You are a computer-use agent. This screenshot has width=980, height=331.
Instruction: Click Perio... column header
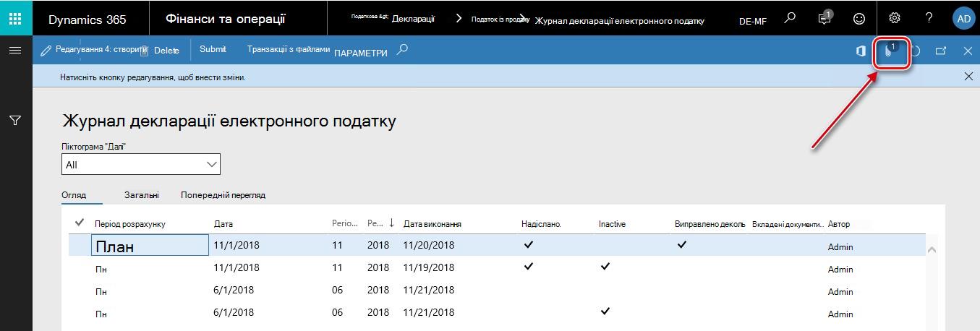click(344, 224)
